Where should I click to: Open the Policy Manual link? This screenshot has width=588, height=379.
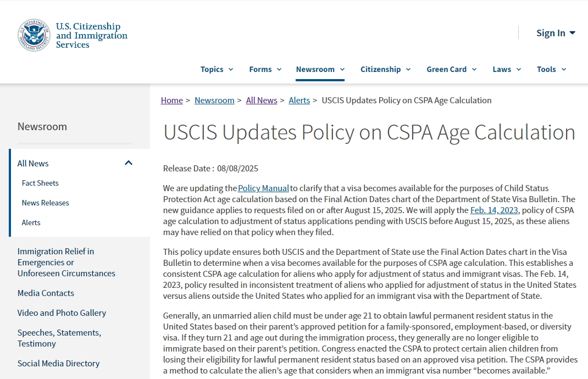(263, 188)
